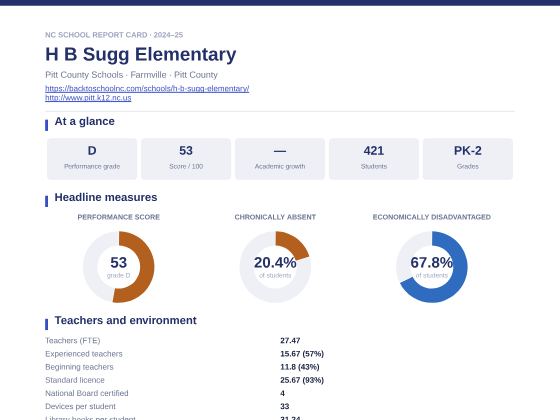Click the H B Sugg Elementary title

[141, 54]
